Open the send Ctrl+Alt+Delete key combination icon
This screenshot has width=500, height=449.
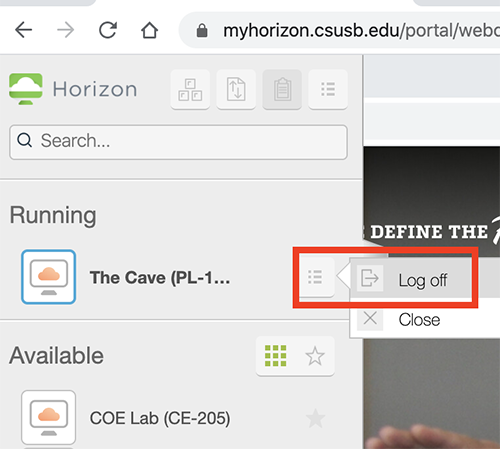tap(190, 89)
